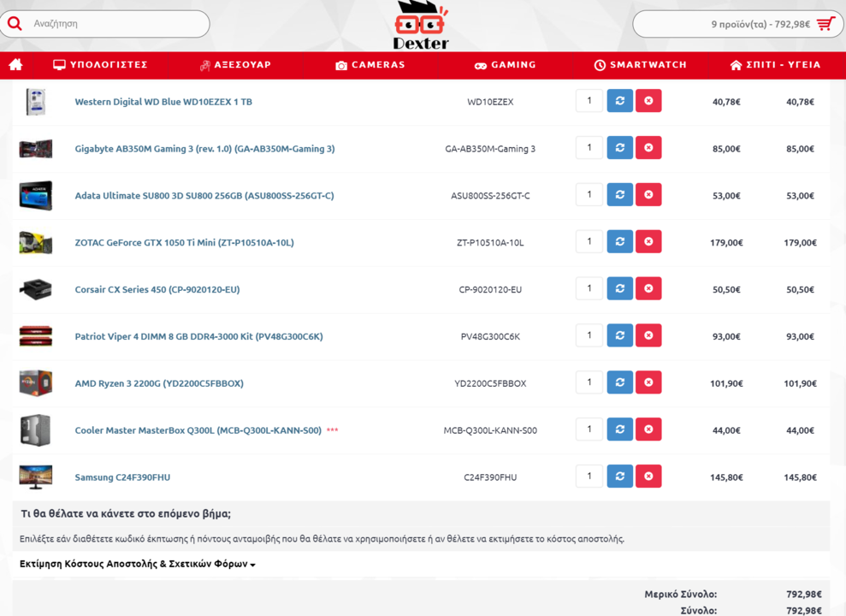This screenshot has width=846, height=616.
Task: Open the SMARTWATCH menu
Action: [641, 65]
